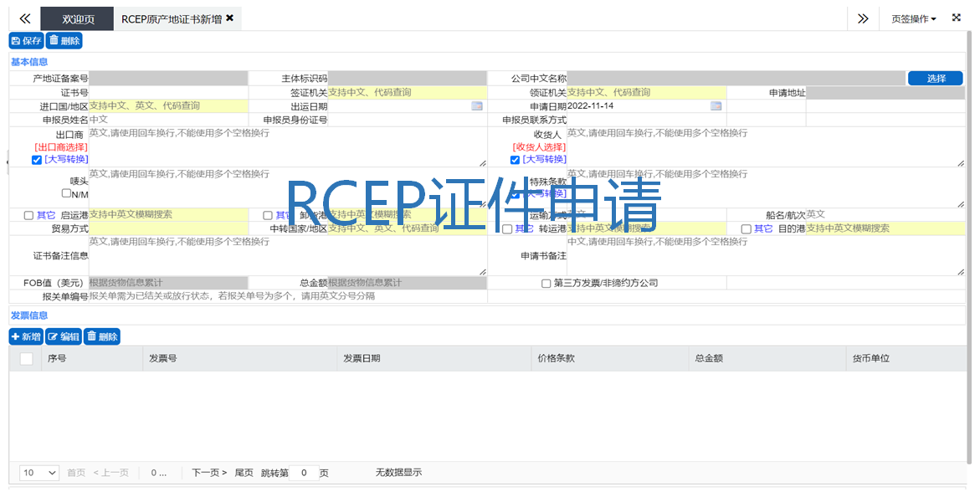Click the 船名/航次 input field
Viewport: 980px width, 492px height.
(885, 214)
